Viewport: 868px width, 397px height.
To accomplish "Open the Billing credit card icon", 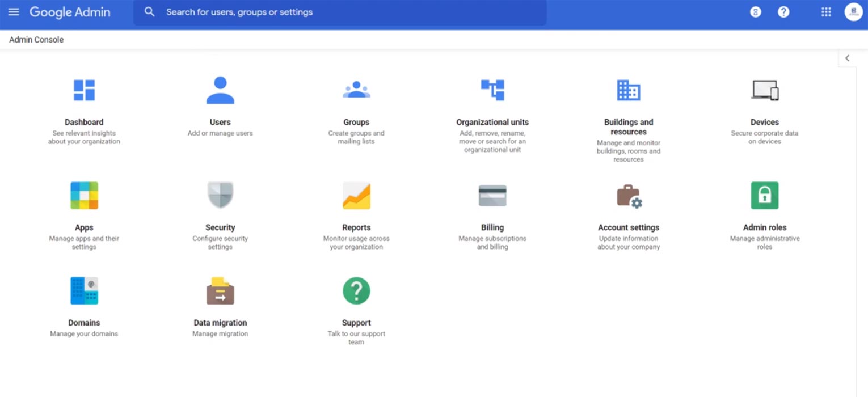I will [492, 196].
